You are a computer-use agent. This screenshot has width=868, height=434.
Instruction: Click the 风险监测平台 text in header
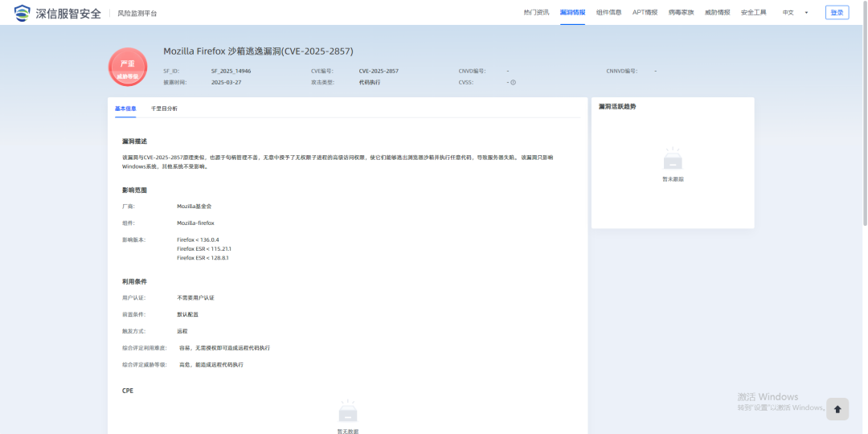[x=137, y=14]
